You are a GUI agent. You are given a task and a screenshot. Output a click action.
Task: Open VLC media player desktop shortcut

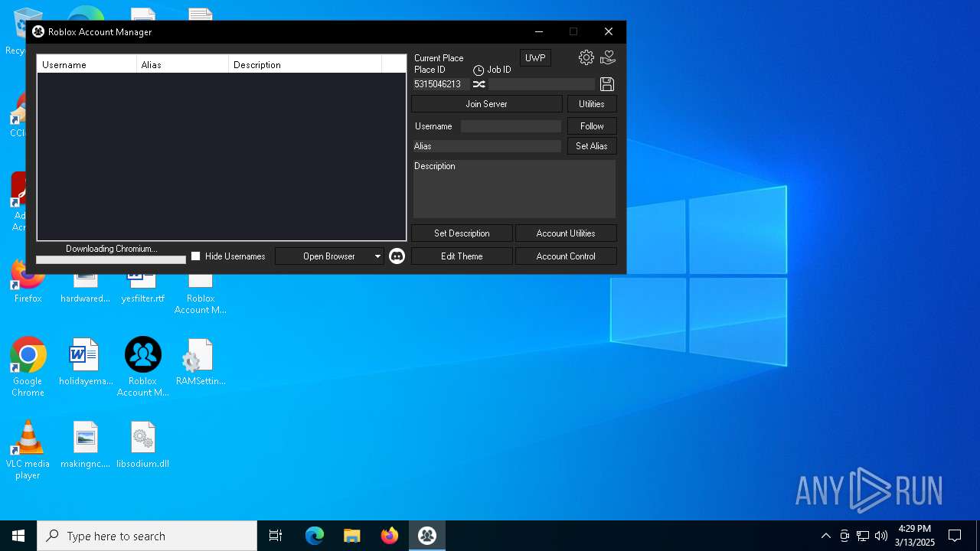click(28, 450)
